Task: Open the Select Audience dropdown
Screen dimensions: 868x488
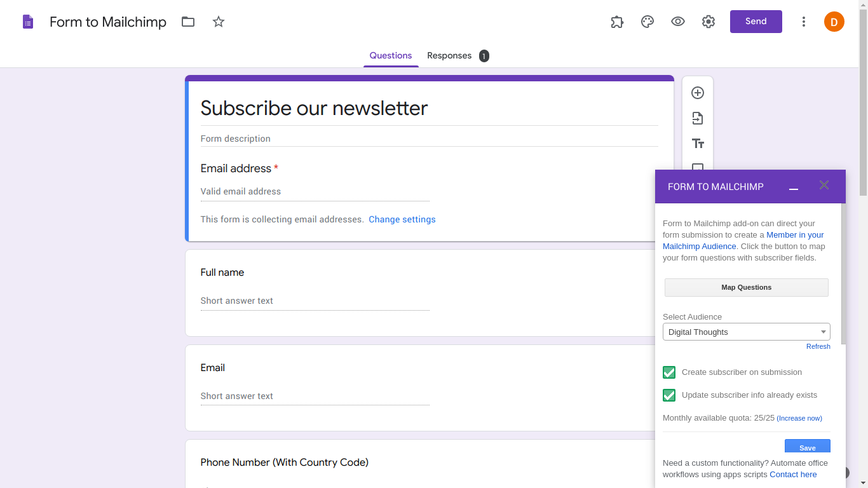Action: (x=746, y=331)
